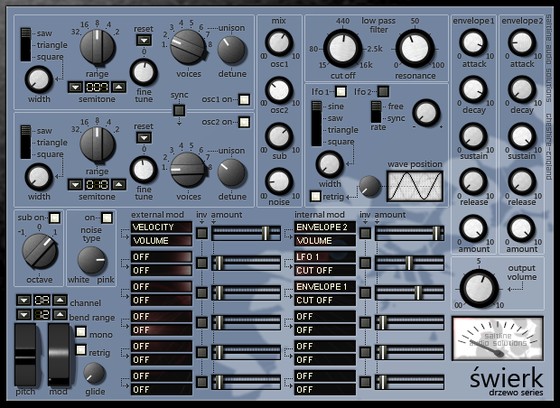
Task: Click the envelope1 attack knob
Action: click(x=473, y=43)
